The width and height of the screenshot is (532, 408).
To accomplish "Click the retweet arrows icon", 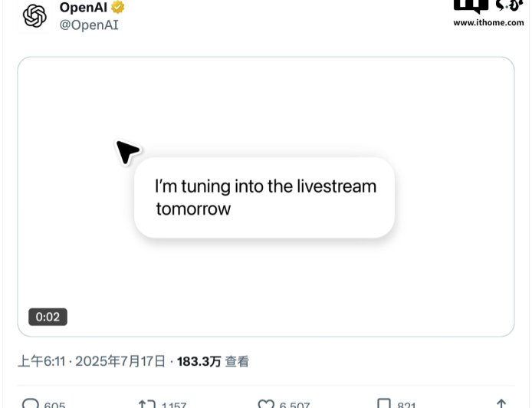I will pyautogui.click(x=147, y=403).
